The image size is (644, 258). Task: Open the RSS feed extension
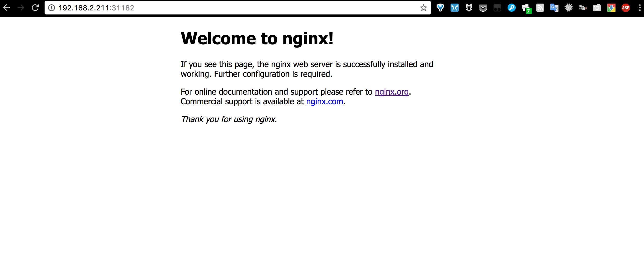tap(540, 8)
